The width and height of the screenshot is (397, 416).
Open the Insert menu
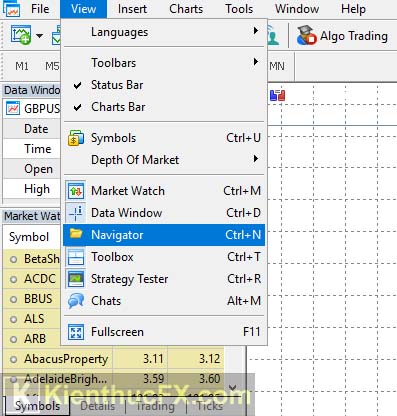pyautogui.click(x=132, y=9)
